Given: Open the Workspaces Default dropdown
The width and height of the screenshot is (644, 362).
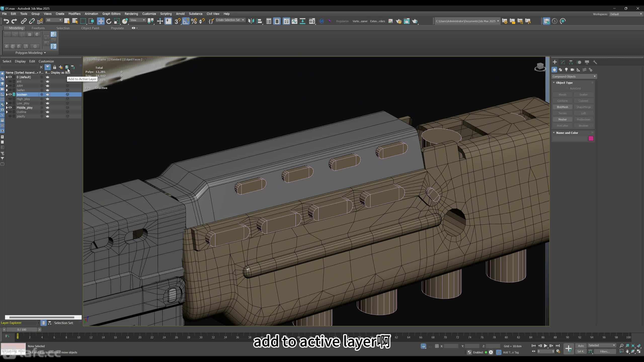Looking at the screenshot, I should pyautogui.click(x=625, y=14).
